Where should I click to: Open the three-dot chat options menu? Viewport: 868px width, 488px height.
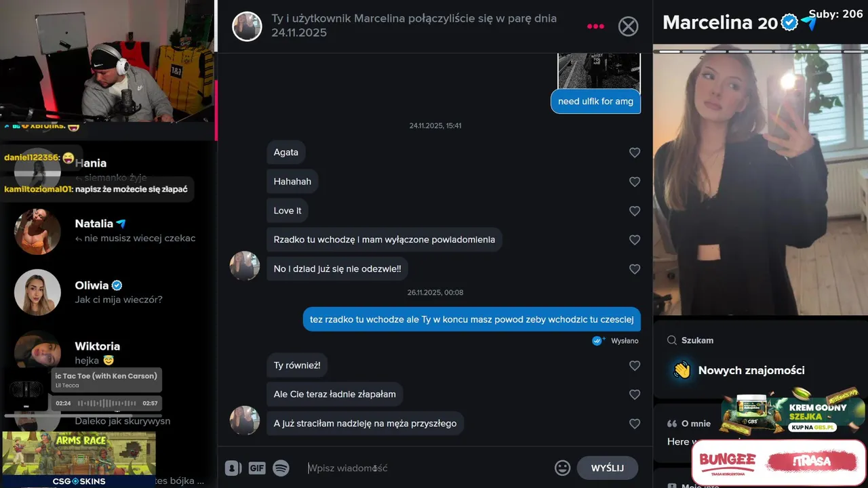tap(595, 26)
